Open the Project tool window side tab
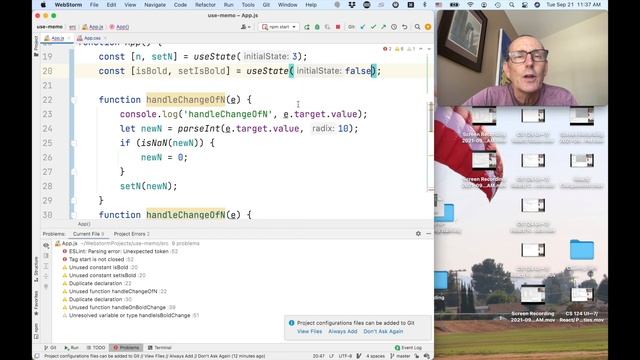640x360 pixels. [36, 45]
